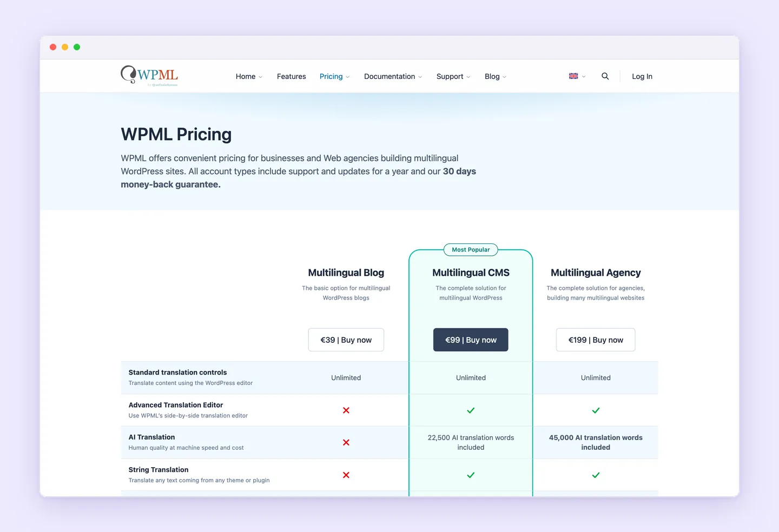779x532 pixels.
Task: Click the WPML logo
Action: tap(149, 76)
